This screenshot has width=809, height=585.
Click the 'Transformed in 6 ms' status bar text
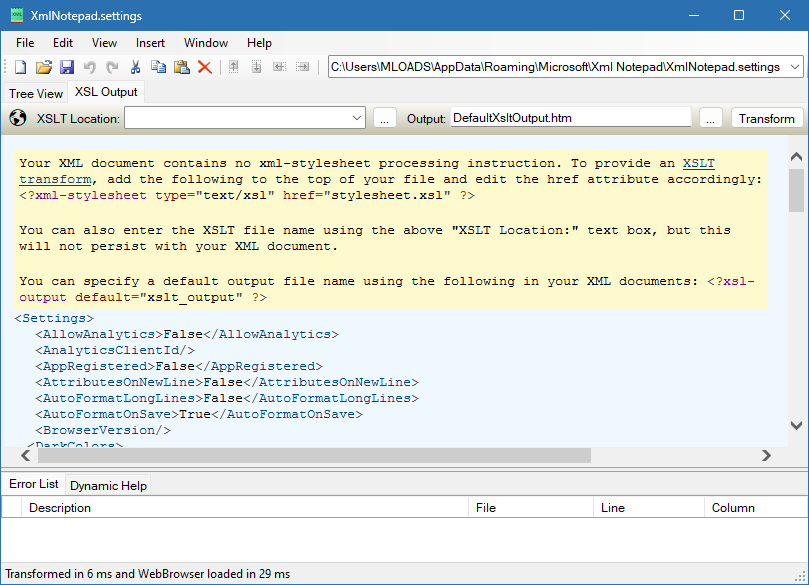(x=148, y=574)
